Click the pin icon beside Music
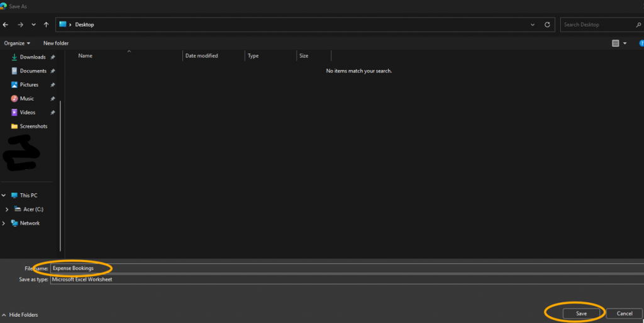Viewport: 644px width, 323px height. coord(53,99)
